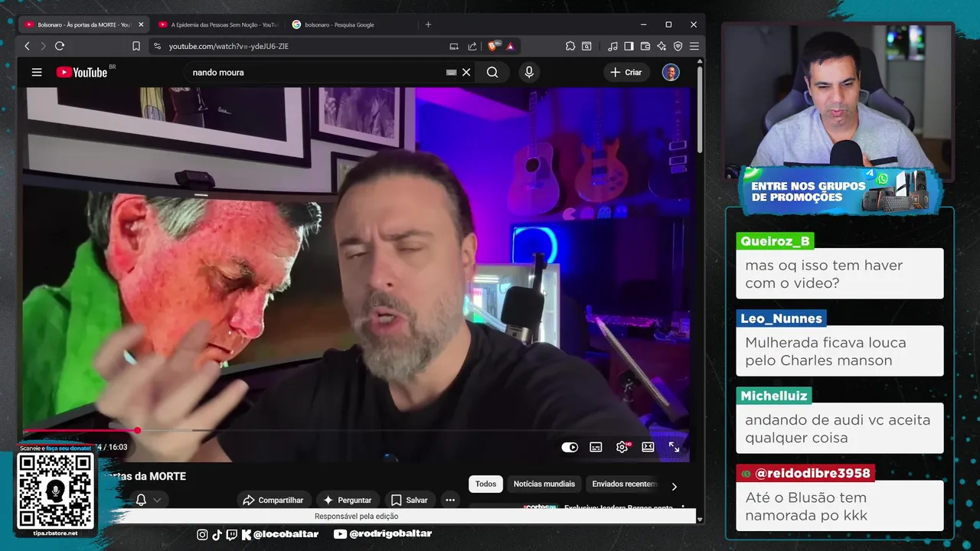
Task: Start voice search with the microphone
Action: (x=528, y=72)
